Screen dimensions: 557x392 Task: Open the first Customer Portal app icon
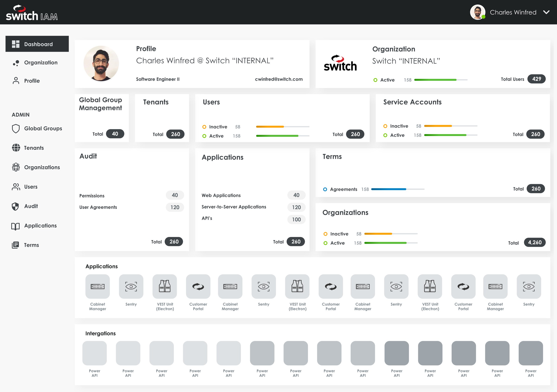pyautogui.click(x=198, y=286)
